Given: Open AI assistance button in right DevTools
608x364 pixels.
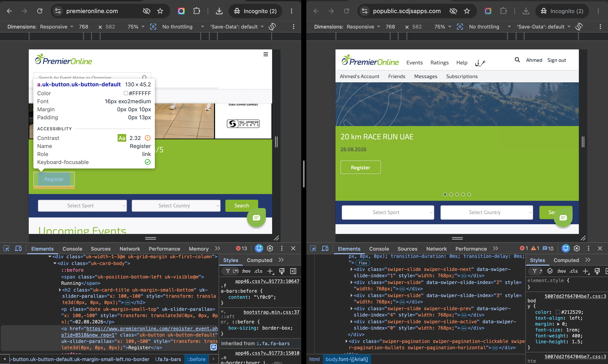Looking at the screenshot, I should pyautogui.click(x=566, y=249).
